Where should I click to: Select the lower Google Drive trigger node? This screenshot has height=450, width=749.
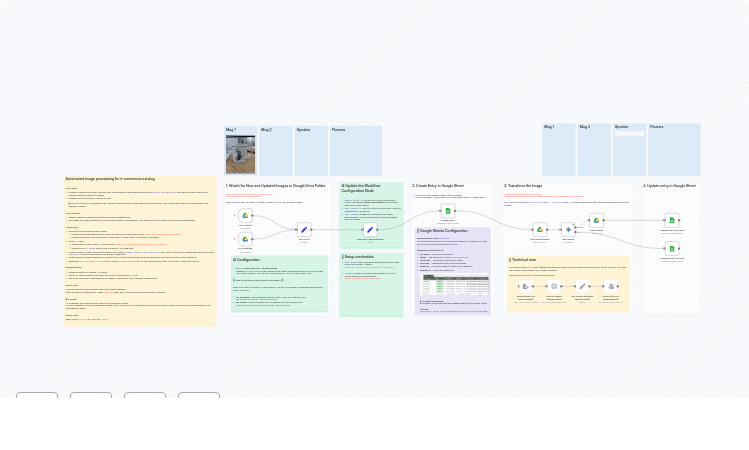[x=245, y=240]
